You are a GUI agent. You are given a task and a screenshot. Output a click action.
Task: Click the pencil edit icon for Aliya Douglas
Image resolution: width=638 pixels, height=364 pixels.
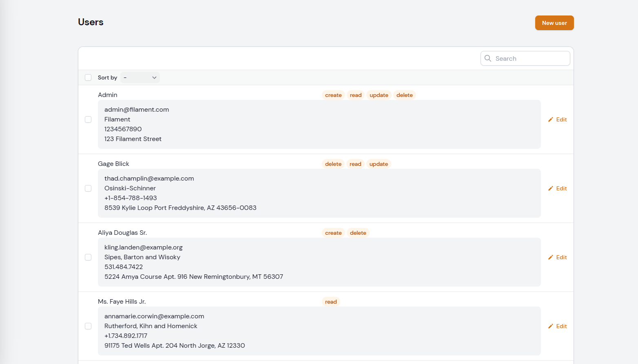pyautogui.click(x=551, y=257)
